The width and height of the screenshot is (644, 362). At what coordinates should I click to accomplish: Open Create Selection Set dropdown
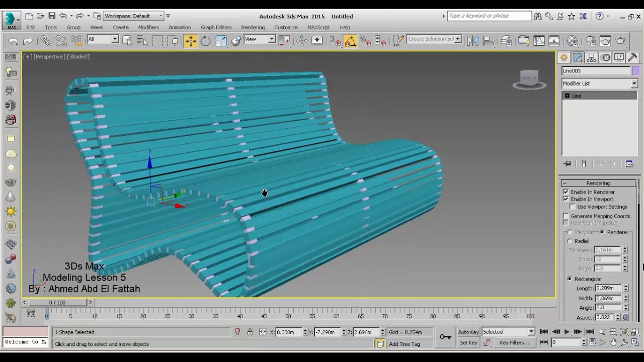point(434,39)
